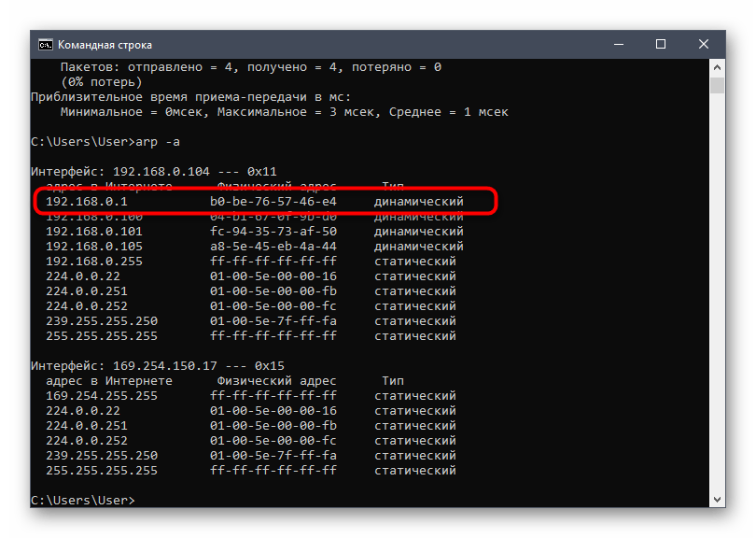Viewport: 756px width, 538px height.
Task: Maximize the Командная строка window
Action: tap(661, 44)
